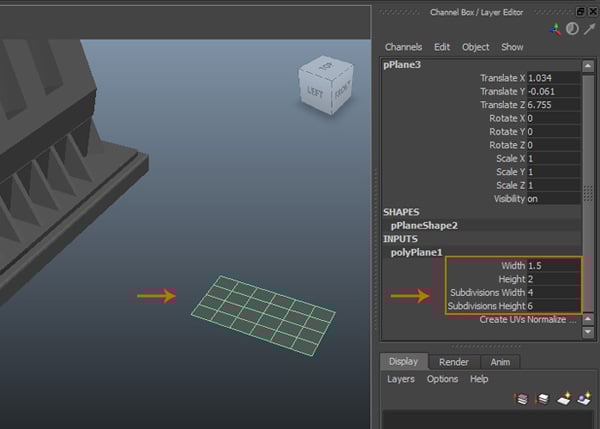
Task: Open the Layers menu
Action: [401, 379]
